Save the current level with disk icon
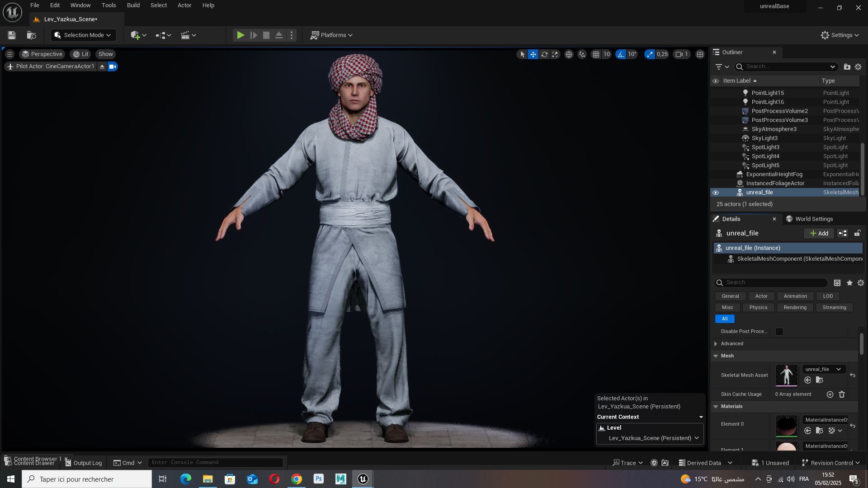 [x=12, y=35]
